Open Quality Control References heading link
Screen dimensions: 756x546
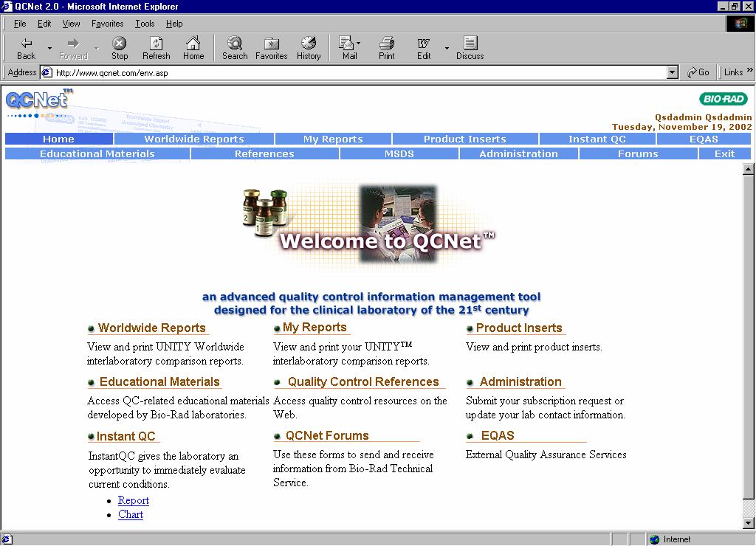(363, 381)
